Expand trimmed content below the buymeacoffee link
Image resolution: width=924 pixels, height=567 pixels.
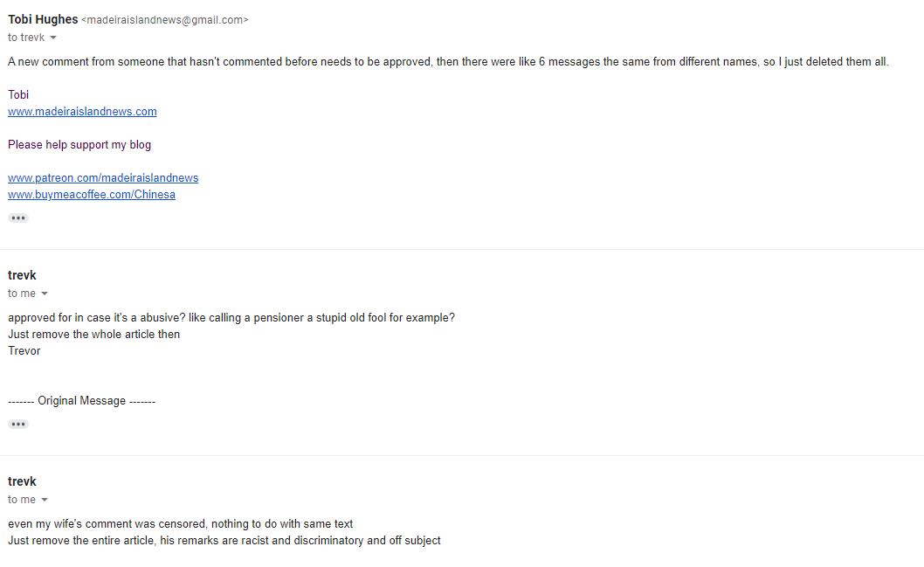click(x=18, y=218)
